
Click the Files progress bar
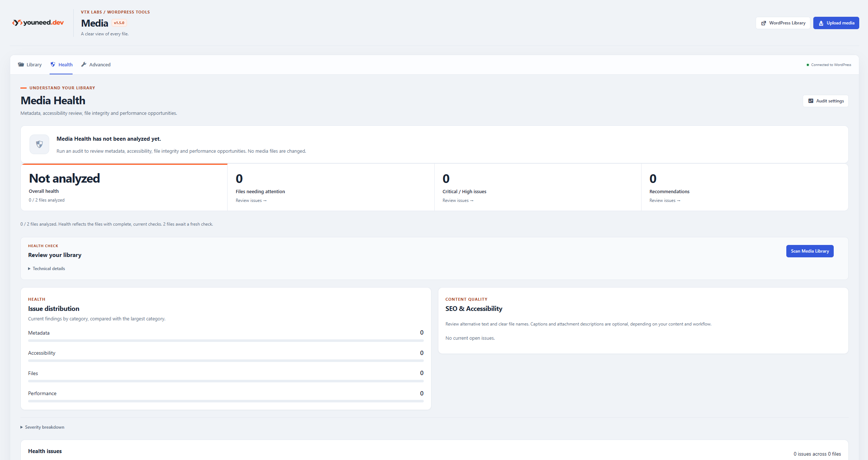[x=226, y=381]
